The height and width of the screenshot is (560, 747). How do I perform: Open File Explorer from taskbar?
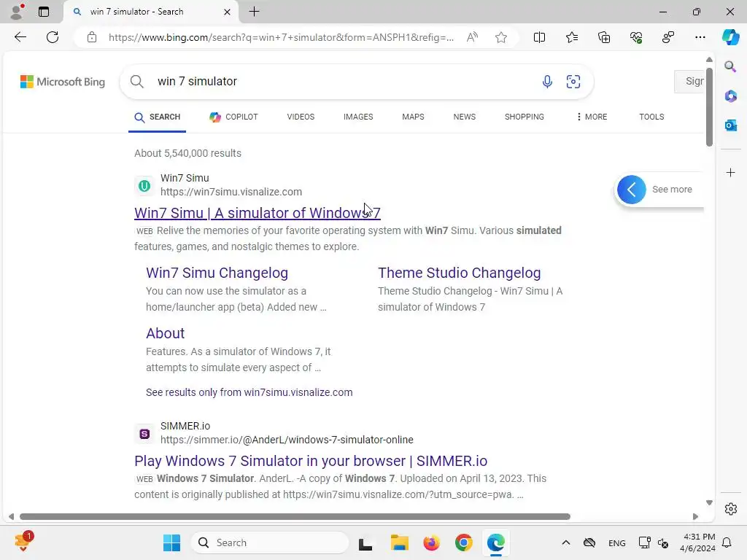click(400, 542)
